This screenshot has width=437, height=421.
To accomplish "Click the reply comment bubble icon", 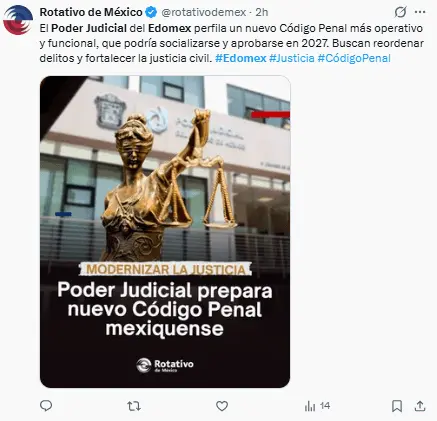I will click(x=46, y=406).
